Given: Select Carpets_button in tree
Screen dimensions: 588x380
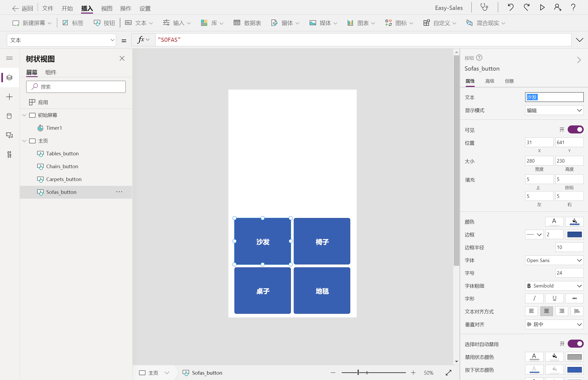Looking at the screenshot, I should tap(64, 179).
